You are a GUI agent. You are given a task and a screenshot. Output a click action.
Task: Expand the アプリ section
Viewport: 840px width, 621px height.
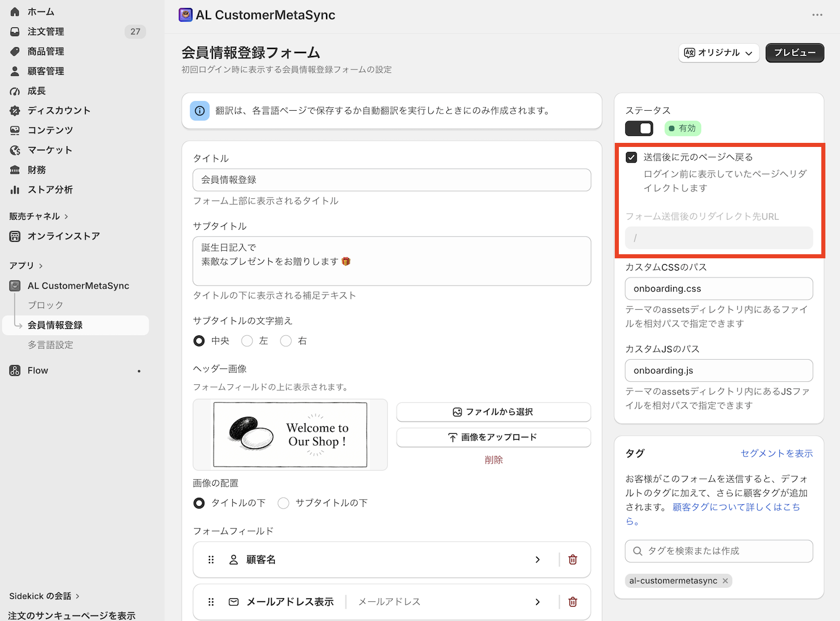click(x=26, y=266)
